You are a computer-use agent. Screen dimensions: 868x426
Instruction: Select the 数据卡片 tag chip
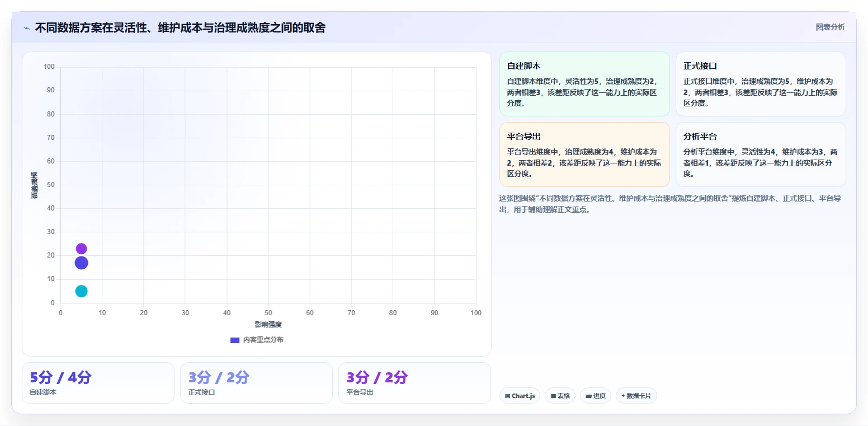coord(636,396)
